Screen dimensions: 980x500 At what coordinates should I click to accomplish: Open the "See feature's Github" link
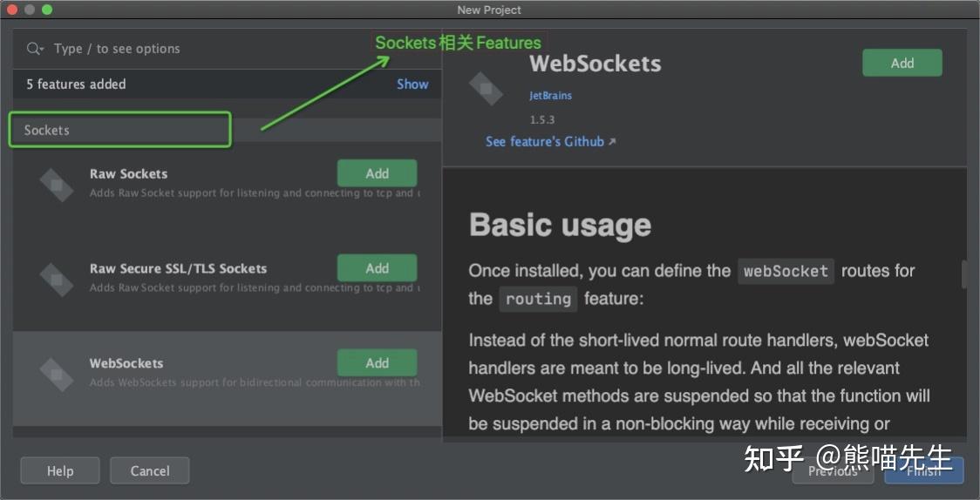tap(544, 142)
